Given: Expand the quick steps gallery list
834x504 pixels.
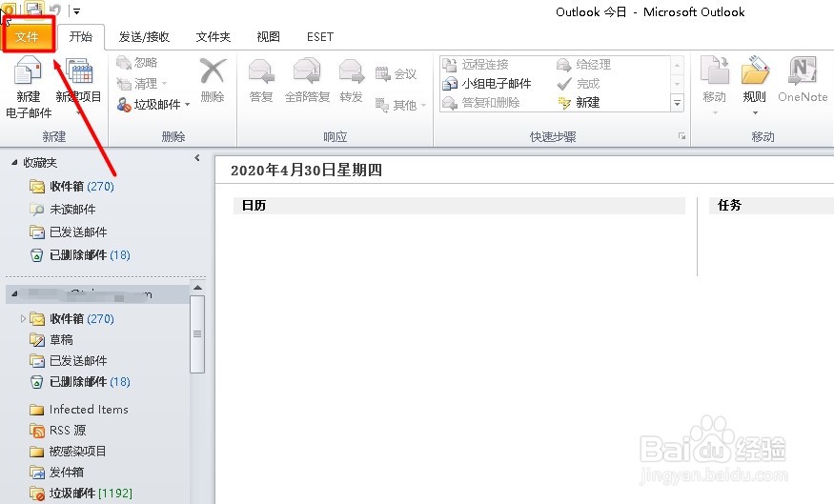Looking at the screenshot, I should 677,103.
